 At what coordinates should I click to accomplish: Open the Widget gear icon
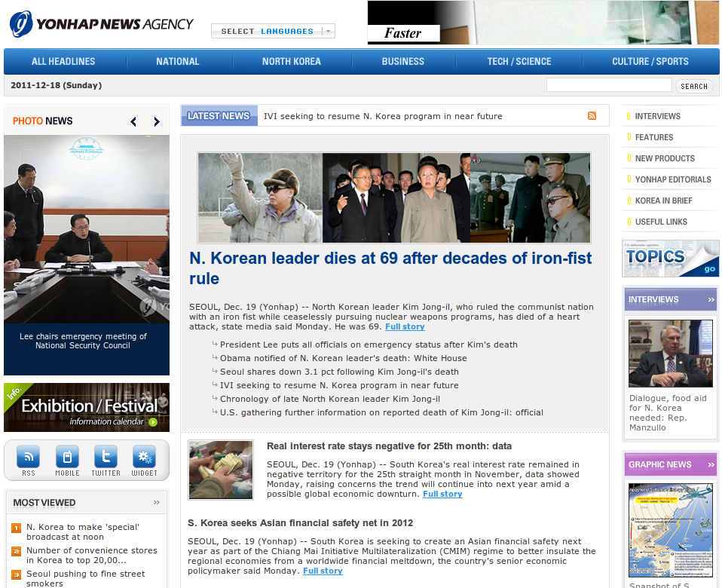point(144,458)
